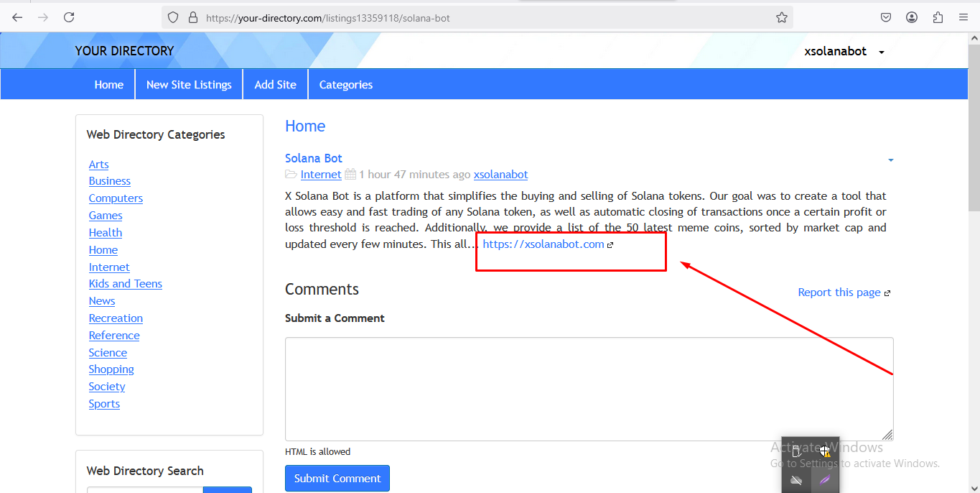Click inside the comment text area

(x=589, y=388)
